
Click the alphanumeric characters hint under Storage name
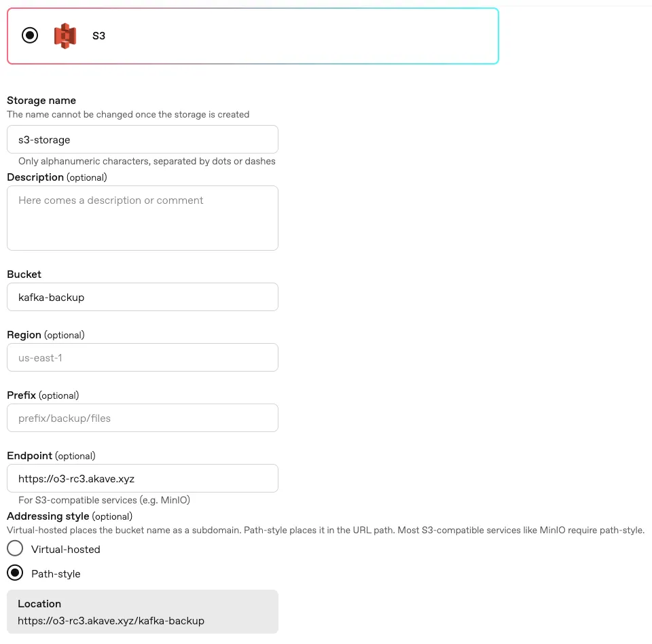pyautogui.click(x=147, y=161)
